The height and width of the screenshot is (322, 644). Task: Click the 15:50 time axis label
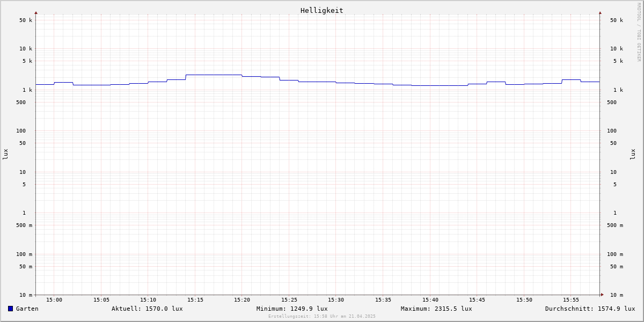coord(524,300)
